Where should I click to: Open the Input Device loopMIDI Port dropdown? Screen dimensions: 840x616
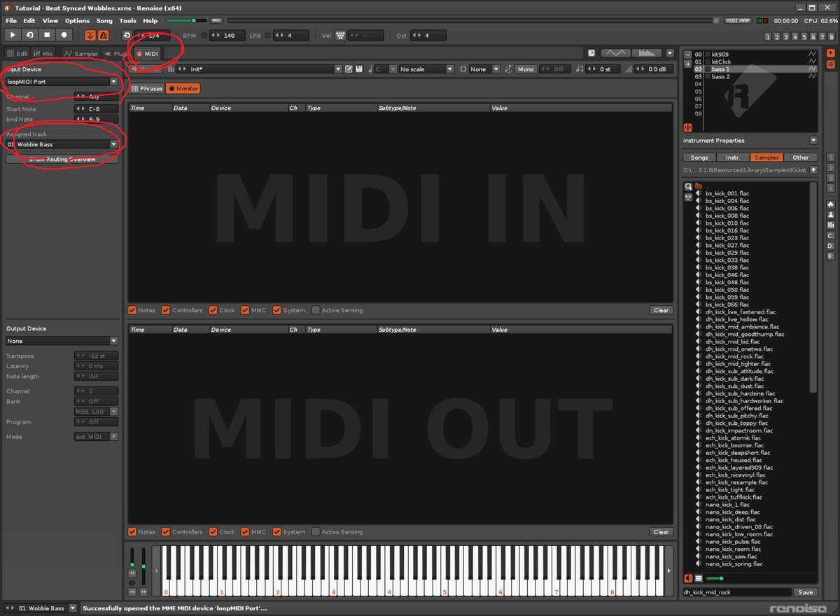[62, 81]
